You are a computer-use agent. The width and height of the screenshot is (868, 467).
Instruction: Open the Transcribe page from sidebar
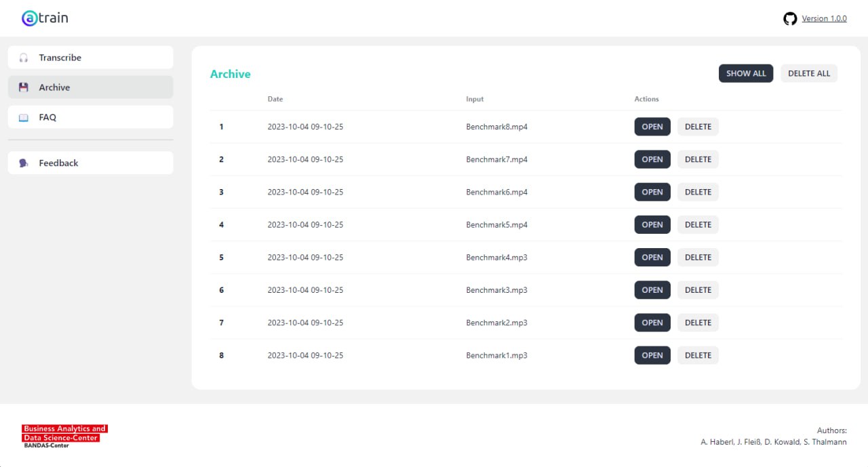[91, 58]
